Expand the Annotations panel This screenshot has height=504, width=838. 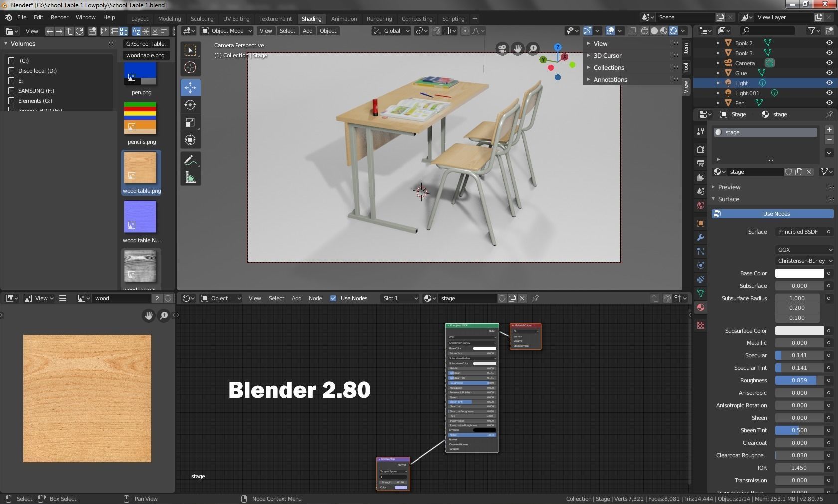coord(610,80)
